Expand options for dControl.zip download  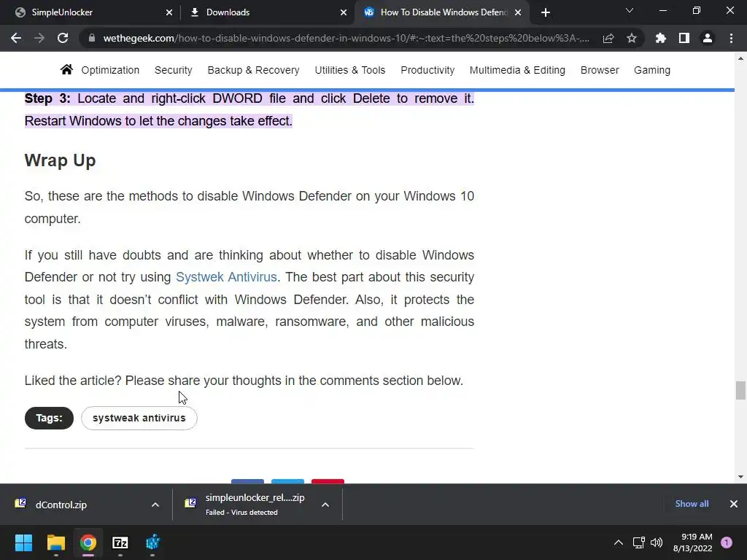[155, 505]
